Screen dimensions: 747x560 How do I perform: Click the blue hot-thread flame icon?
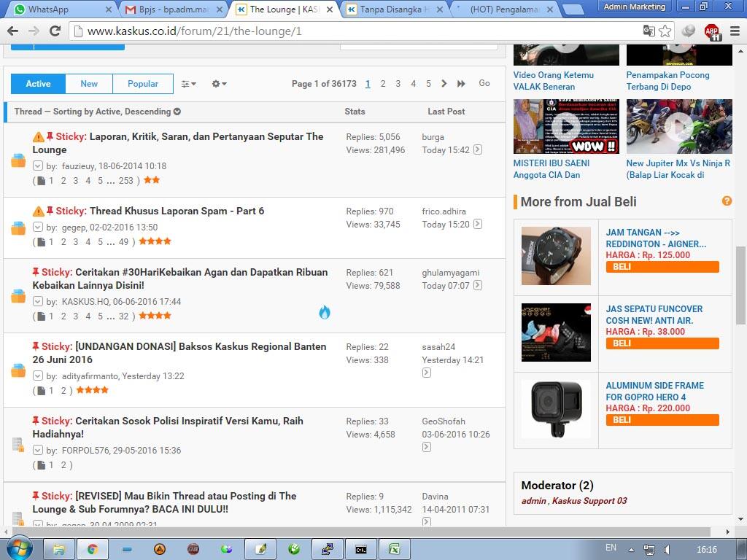[x=325, y=312]
